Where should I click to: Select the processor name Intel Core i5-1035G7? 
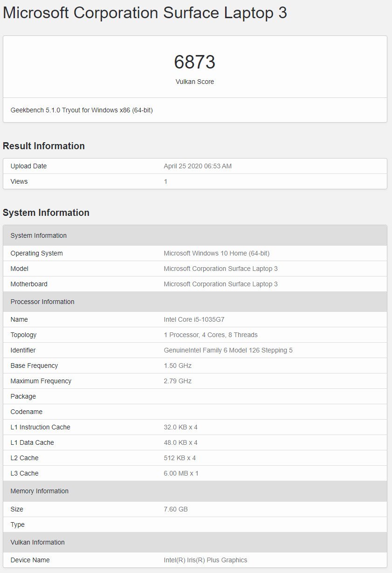pos(194,320)
